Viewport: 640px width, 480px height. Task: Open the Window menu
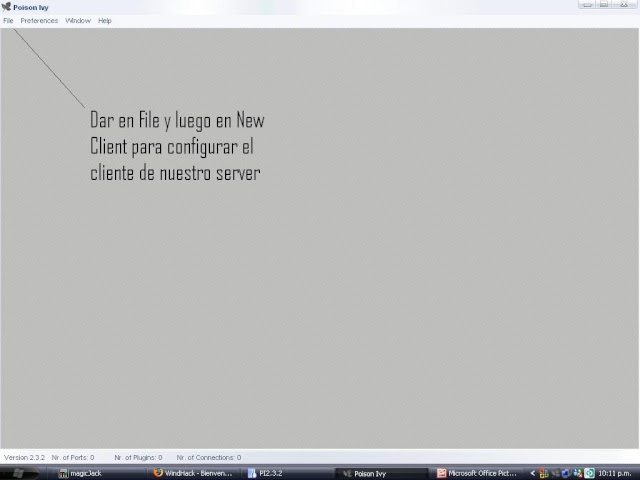[x=78, y=21]
